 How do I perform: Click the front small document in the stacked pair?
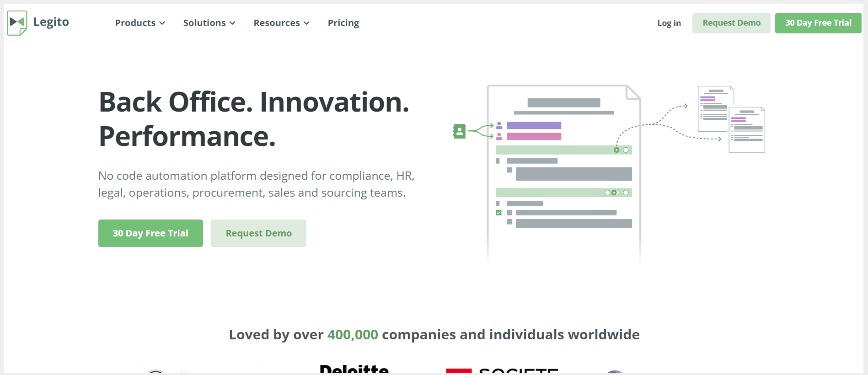747,130
